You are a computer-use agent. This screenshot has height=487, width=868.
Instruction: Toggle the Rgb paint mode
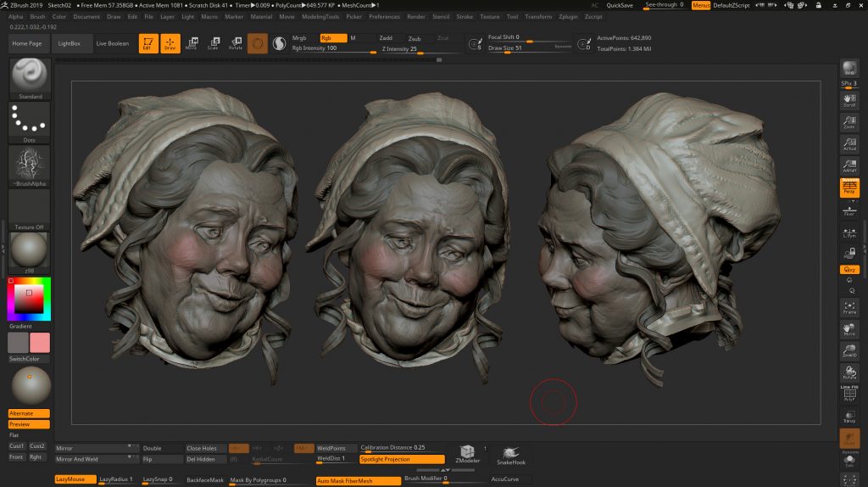[x=333, y=38]
